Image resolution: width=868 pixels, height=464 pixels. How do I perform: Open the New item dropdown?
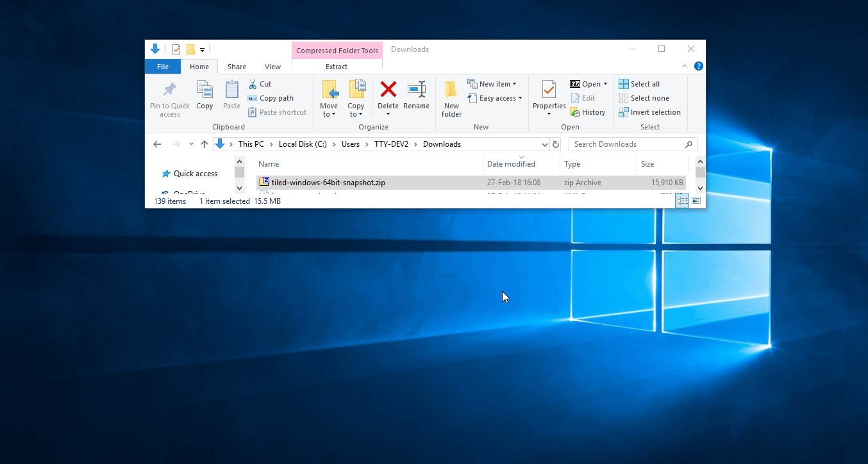pos(492,84)
